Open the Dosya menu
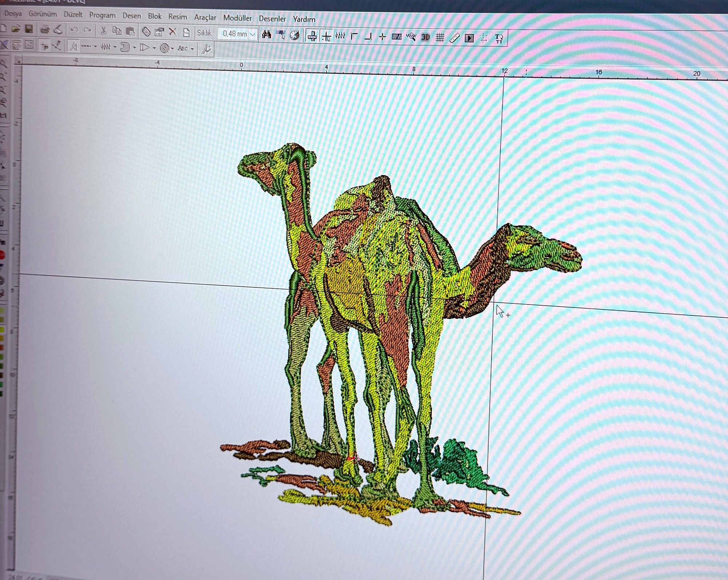 click(x=13, y=14)
